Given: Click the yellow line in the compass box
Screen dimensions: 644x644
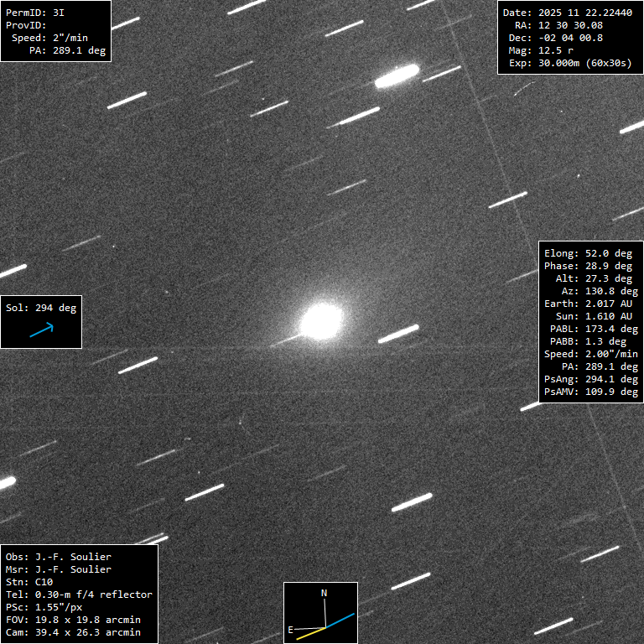Looking at the screenshot, I should [309, 633].
